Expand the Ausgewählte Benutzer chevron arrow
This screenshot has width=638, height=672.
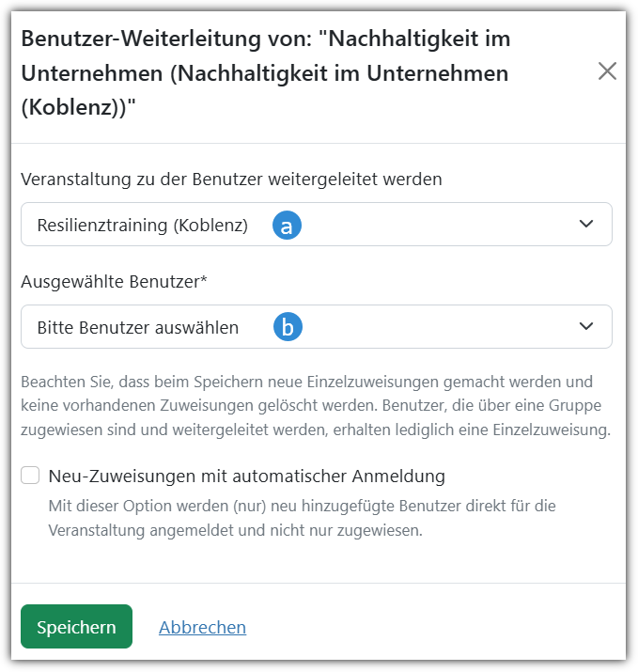pos(586,326)
